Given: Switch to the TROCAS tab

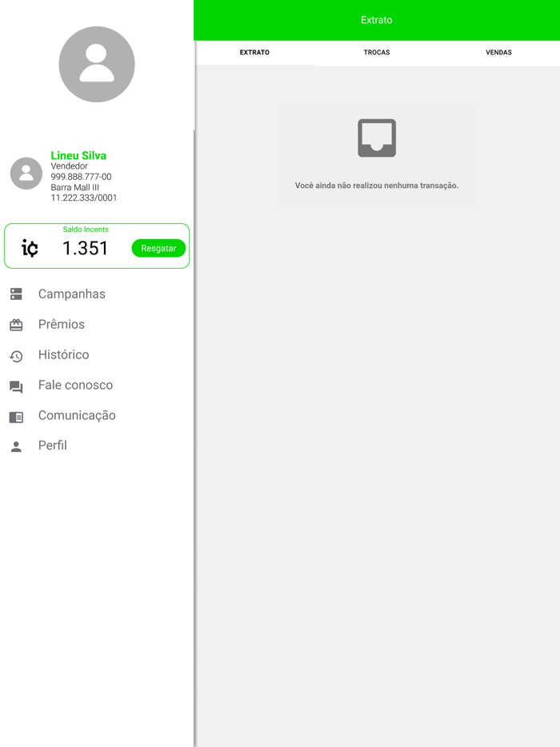Looking at the screenshot, I should (377, 53).
